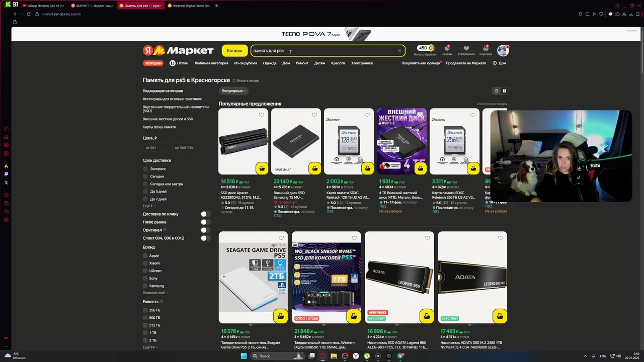
Task: Open Внешние жесткие диски и SSD category
Action: [168, 119]
